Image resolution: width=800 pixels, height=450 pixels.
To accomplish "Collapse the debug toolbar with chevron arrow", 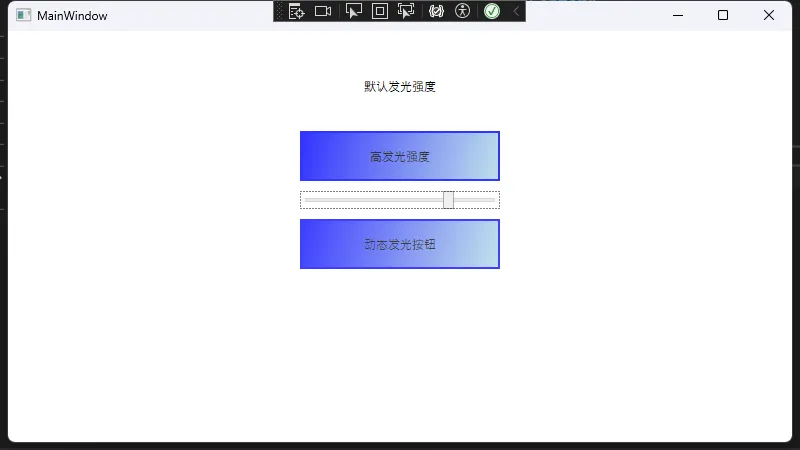I will point(516,11).
